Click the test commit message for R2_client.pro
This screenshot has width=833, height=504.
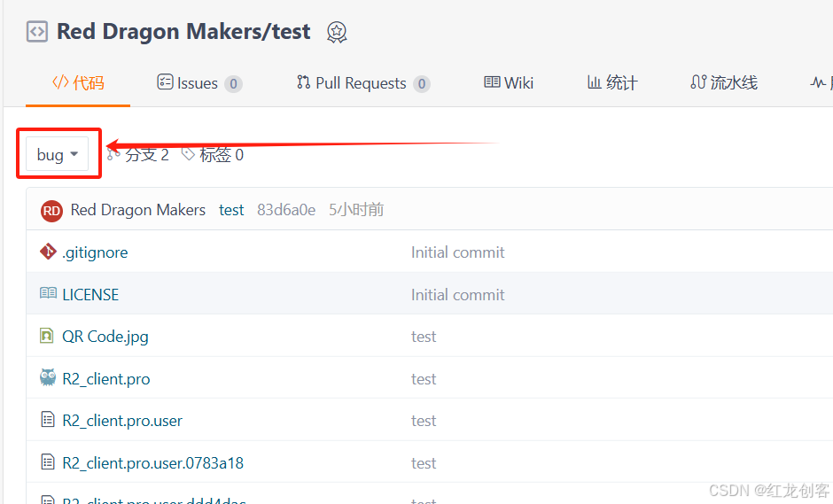coord(424,379)
